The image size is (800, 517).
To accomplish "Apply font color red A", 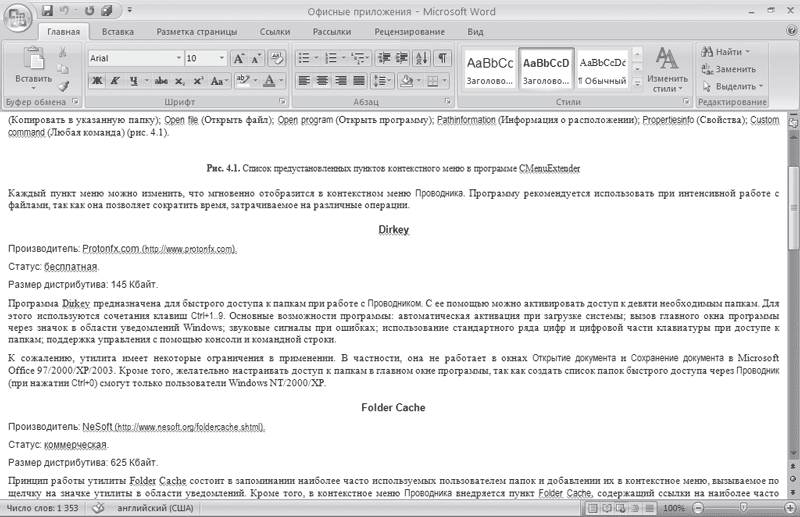I will point(269,81).
